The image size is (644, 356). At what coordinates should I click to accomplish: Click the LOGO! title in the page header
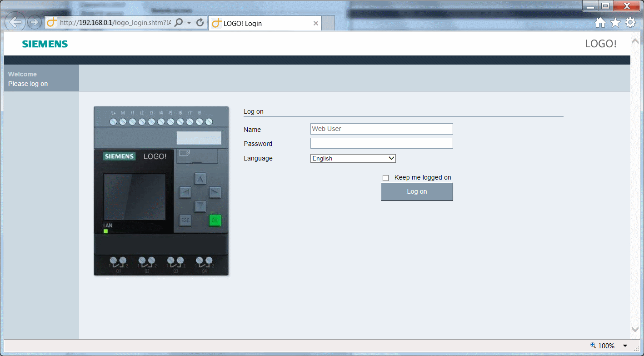601,44
